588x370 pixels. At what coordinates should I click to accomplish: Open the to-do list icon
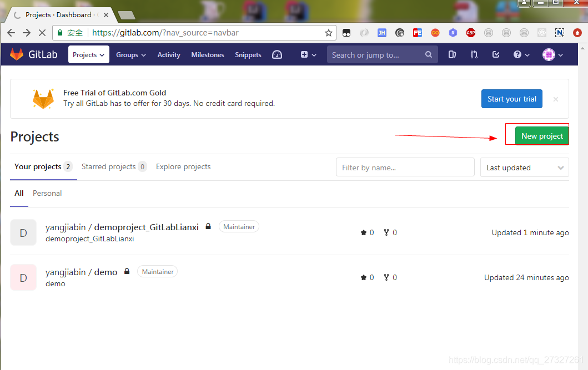pos(496,55)
